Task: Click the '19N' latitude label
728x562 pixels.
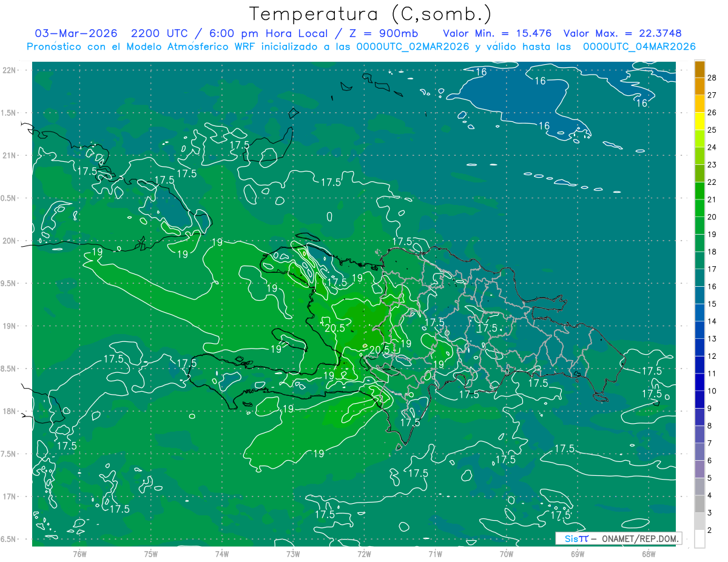Action: [10, 326]
